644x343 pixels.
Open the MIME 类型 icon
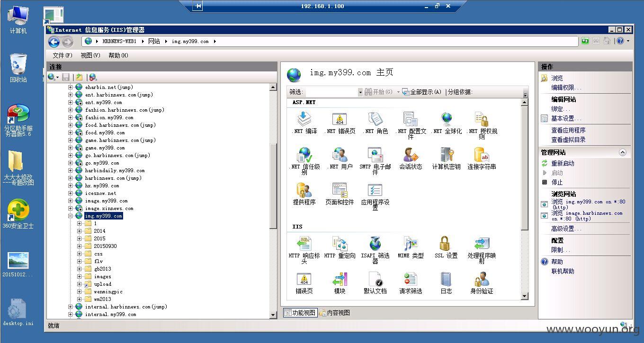411,247
